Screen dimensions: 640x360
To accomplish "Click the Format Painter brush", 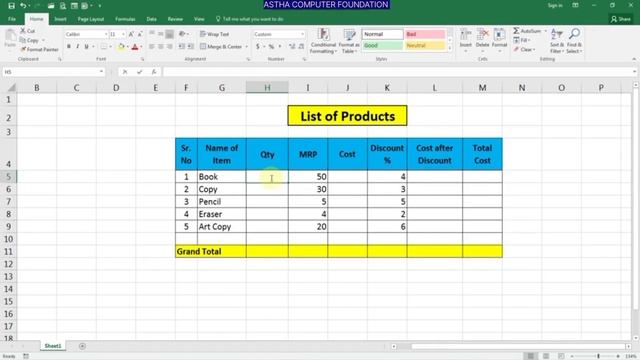I will (x=23, y=49).
